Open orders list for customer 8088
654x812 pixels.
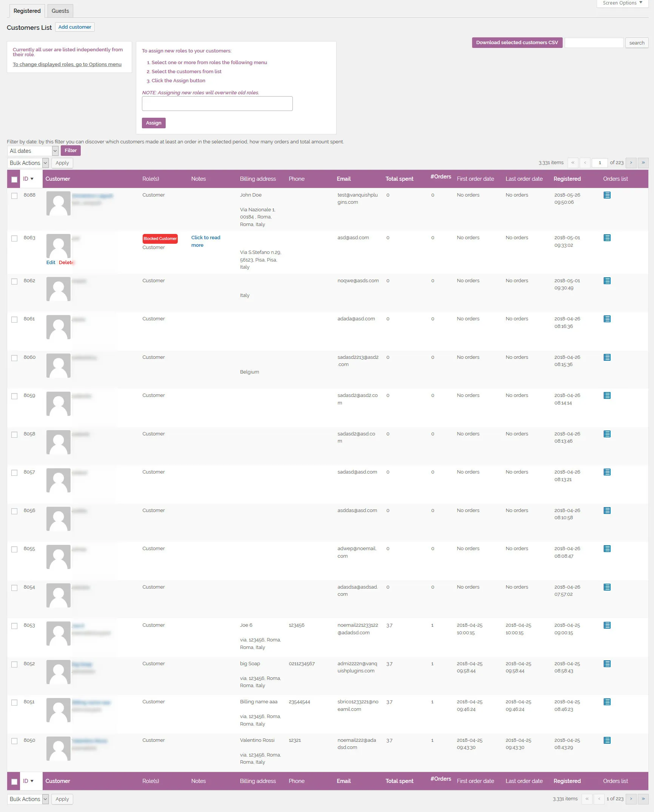coord(607,195)
